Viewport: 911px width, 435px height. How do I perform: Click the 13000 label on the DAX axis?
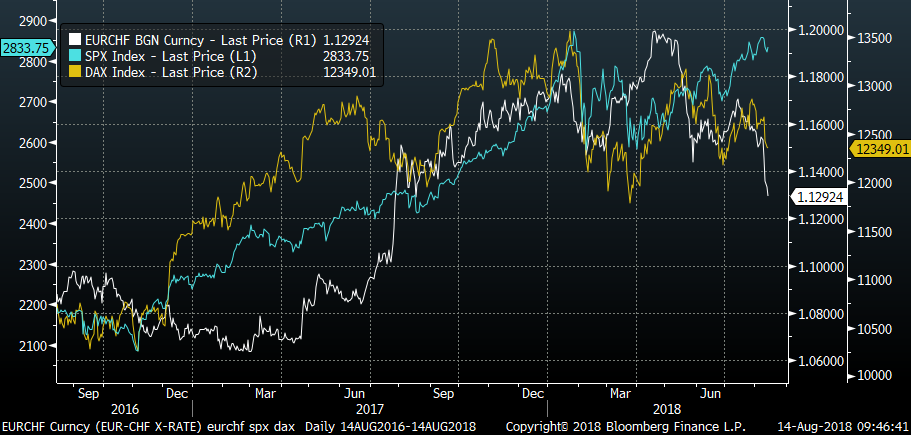(x=874, y=87)
